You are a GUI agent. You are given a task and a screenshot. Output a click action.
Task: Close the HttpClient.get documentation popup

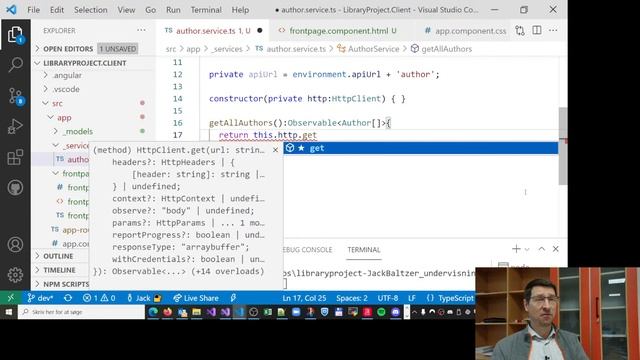click(276, 150)
